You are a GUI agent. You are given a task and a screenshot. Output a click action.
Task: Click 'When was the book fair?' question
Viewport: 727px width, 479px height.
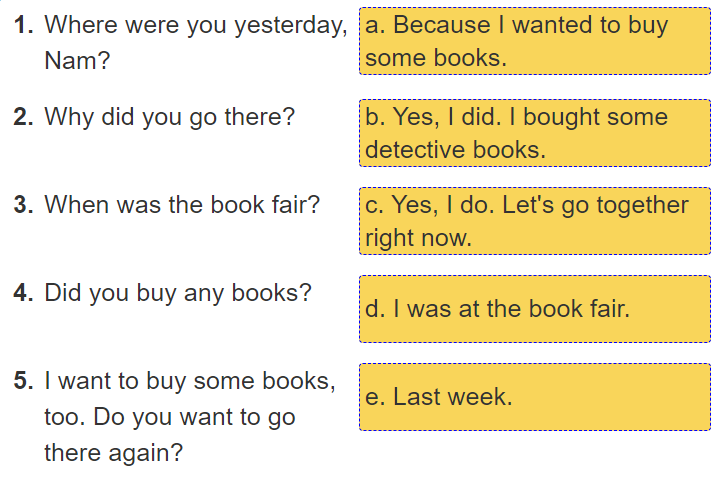pos(182,205)
